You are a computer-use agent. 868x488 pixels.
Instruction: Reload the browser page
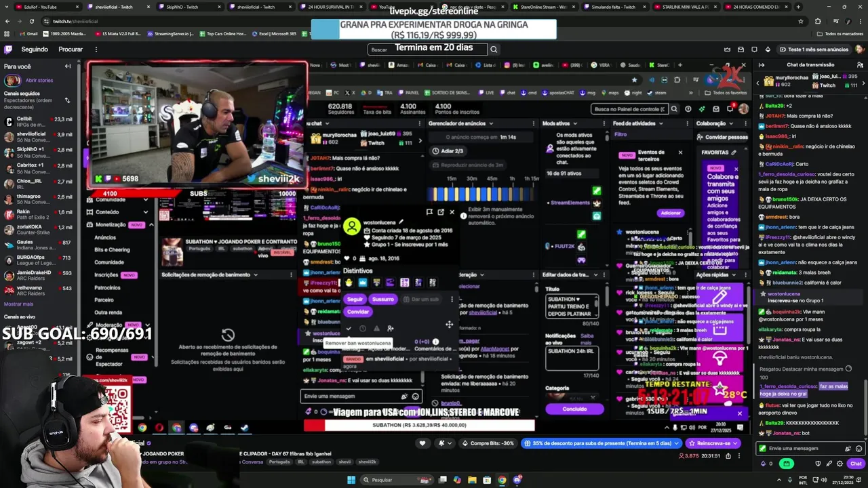point(31,21)
